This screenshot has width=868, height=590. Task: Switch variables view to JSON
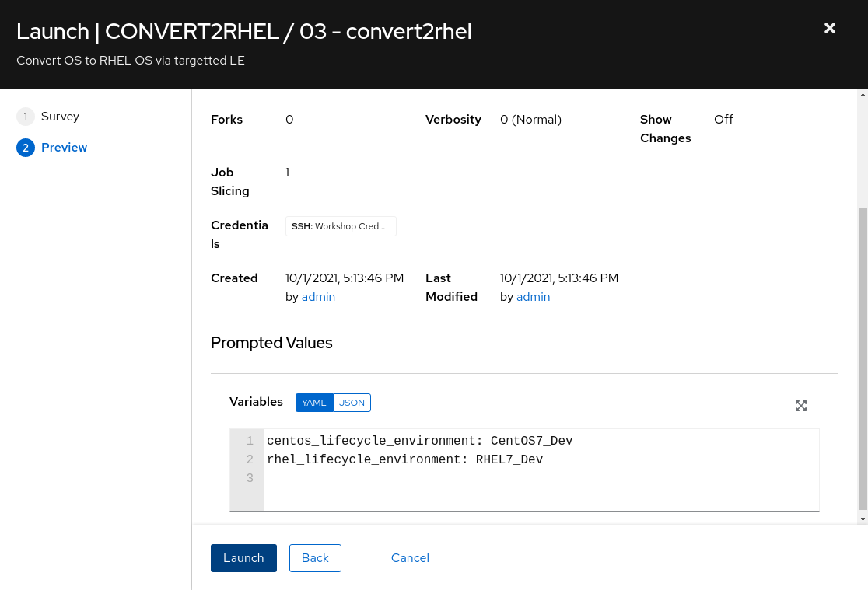(x=352, y=403)
